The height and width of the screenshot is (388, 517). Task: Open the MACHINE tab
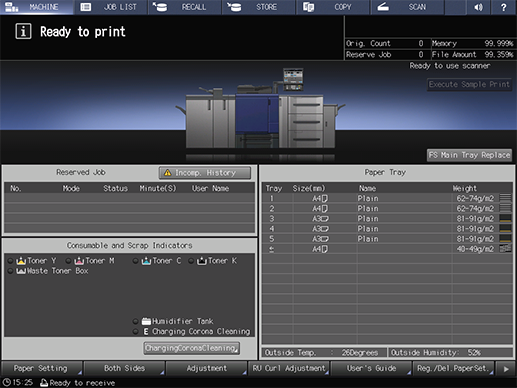click(x=37, y=7)
